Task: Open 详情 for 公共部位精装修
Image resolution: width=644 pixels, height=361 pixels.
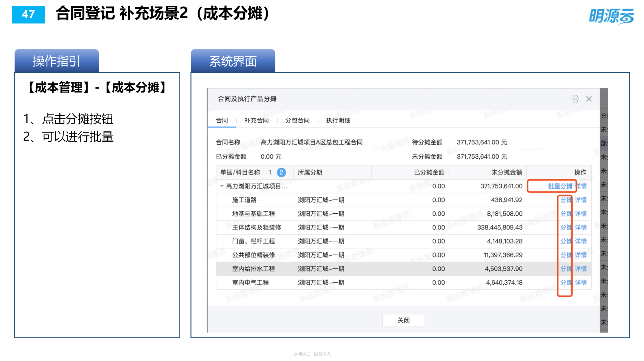Action: click(x=580, y=255)
